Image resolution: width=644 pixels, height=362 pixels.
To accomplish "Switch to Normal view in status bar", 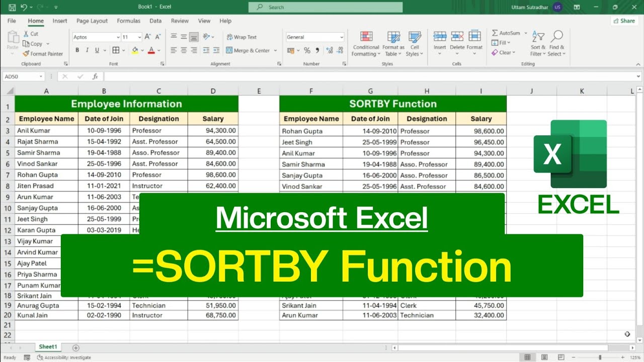I will (527, 357).
